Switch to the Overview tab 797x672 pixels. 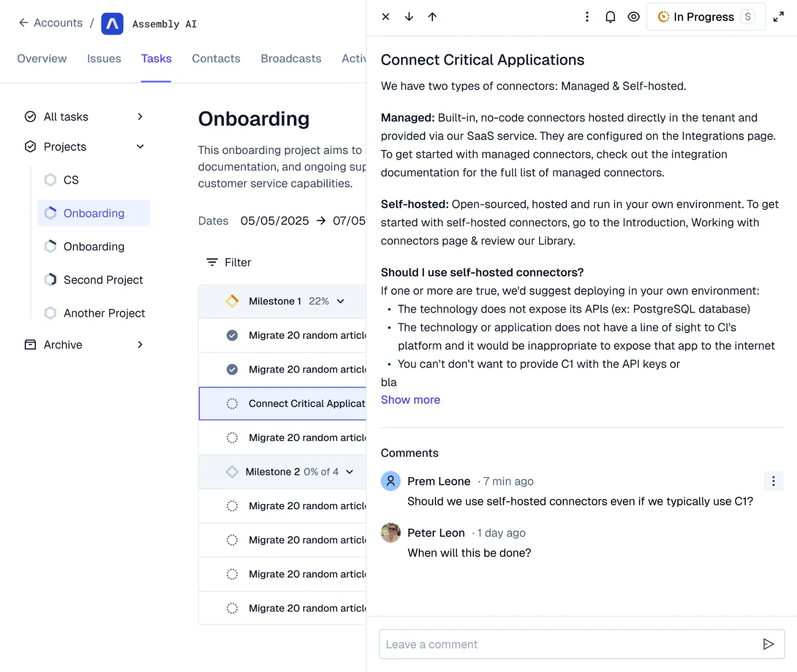pos(42,59)
